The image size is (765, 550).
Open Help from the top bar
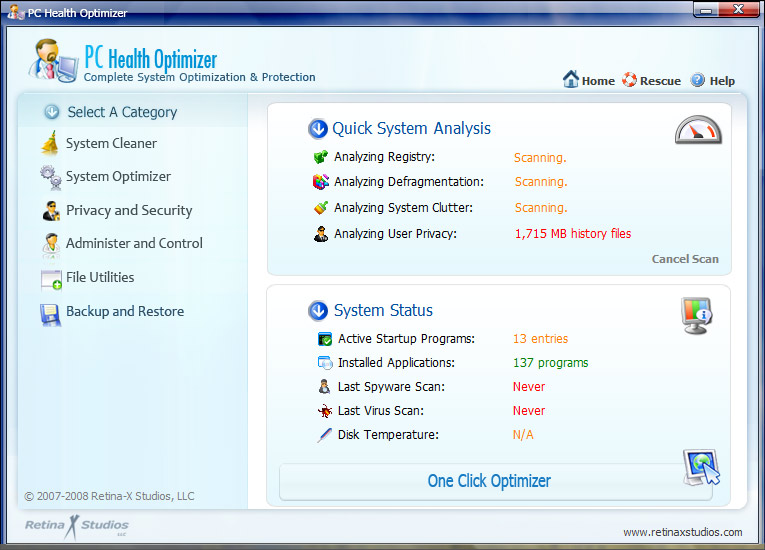pos(722,81)
